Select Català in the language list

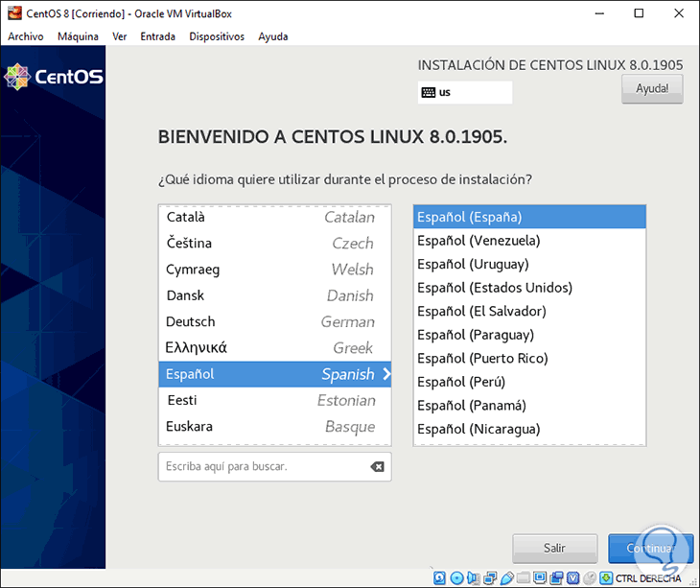274,218
